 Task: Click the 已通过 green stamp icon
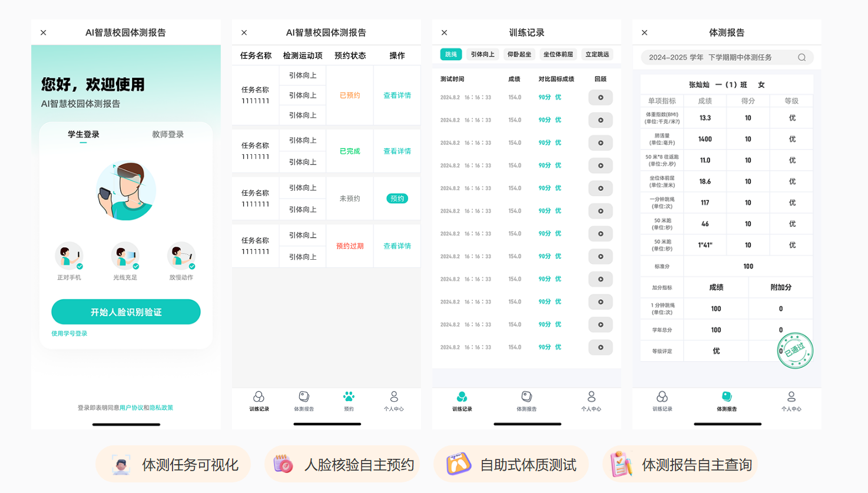coord(795,351)
